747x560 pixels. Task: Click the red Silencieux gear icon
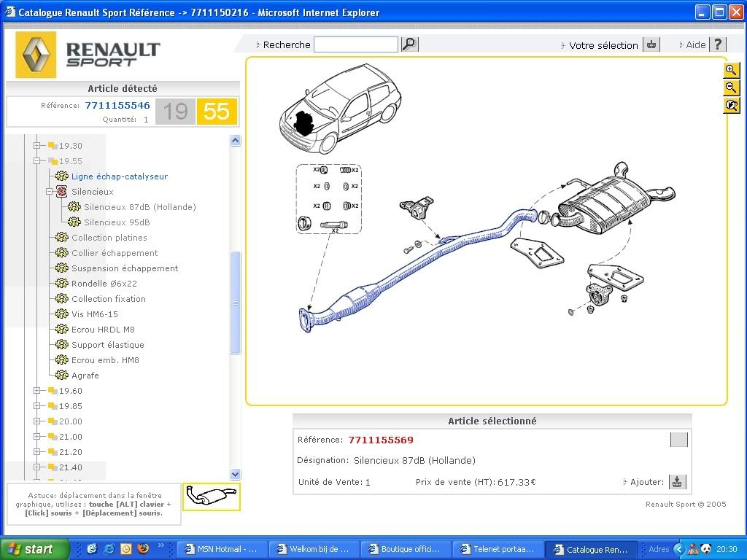(61, 192)
